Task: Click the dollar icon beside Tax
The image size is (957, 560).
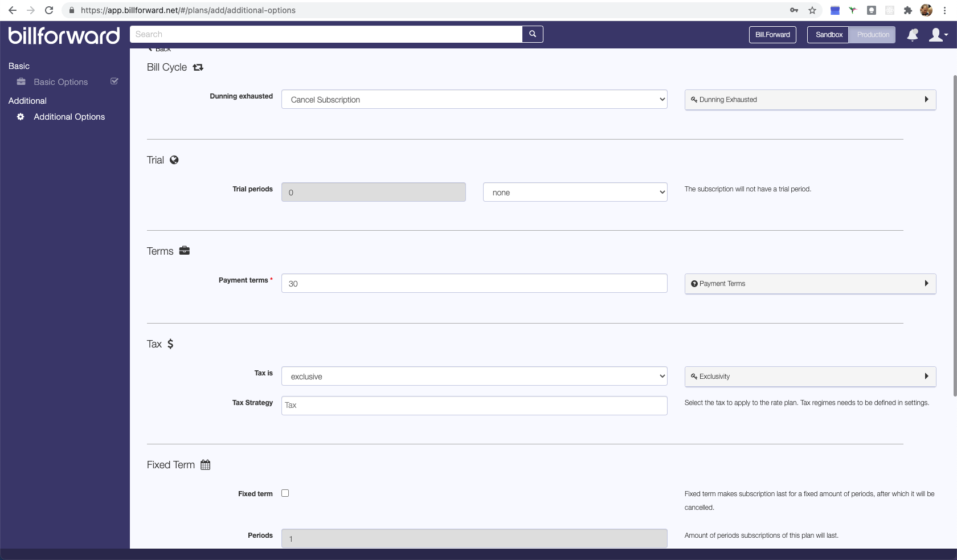Action: pyautogui.click(x=170, y=344)
